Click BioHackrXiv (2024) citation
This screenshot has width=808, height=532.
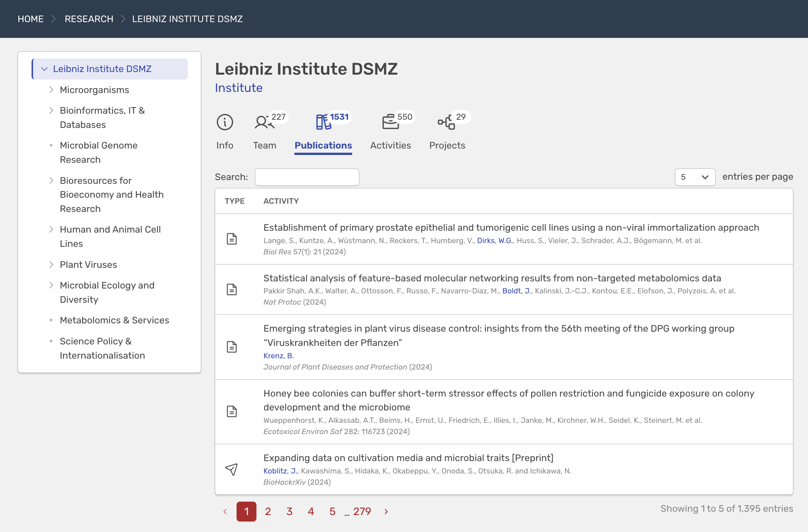pyautogui.click(x=297, y=482)
